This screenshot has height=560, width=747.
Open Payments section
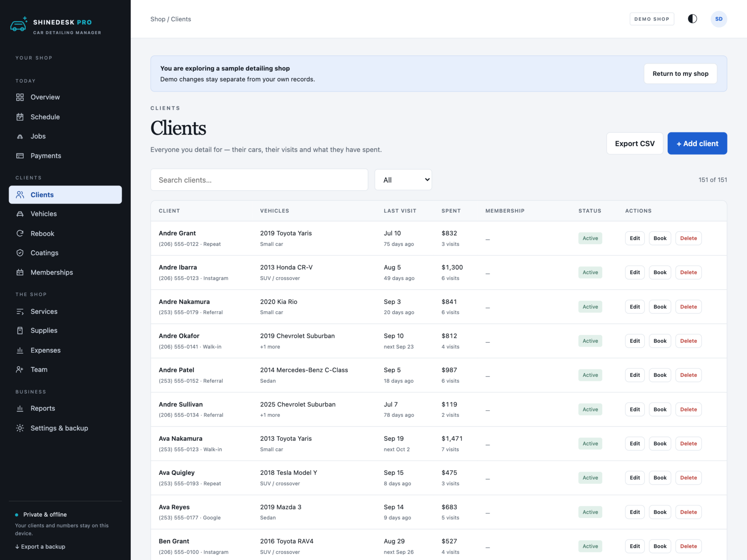click(65, 156)
